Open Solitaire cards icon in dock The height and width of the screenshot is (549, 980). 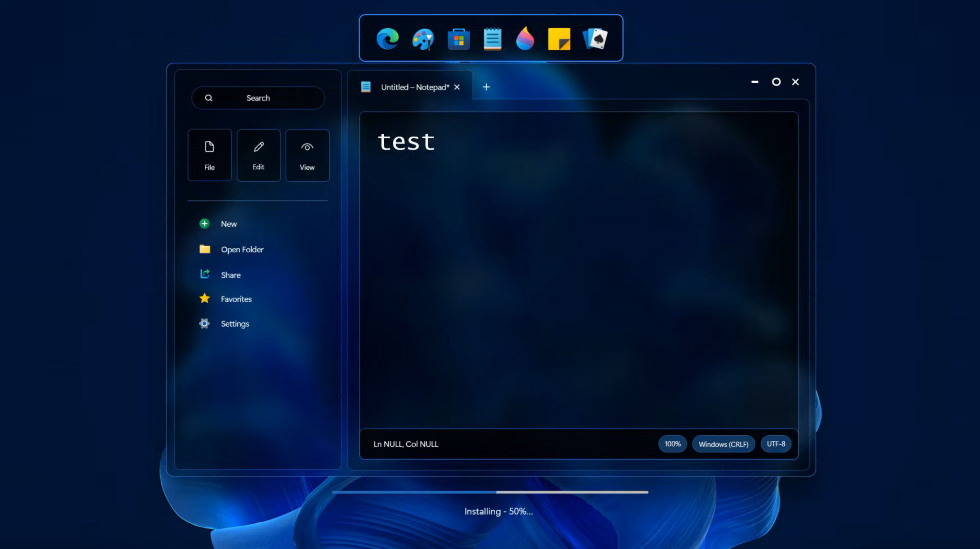click(x=595, y=39)
